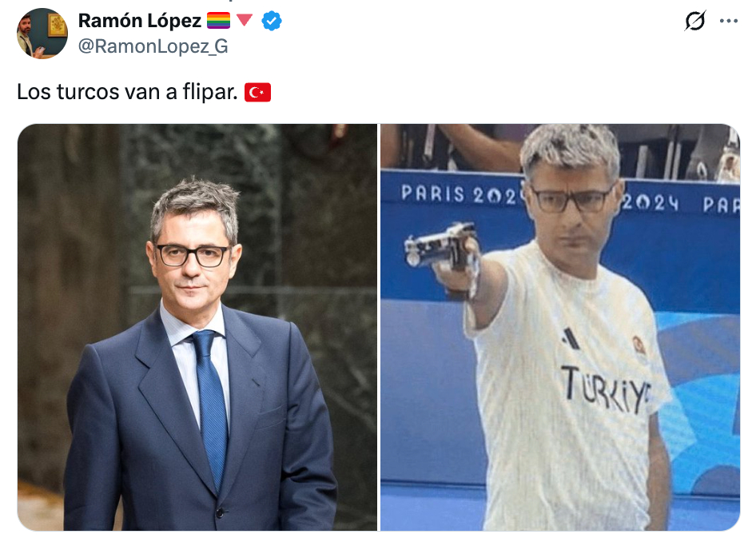Open the left photo of suited man

197,328
